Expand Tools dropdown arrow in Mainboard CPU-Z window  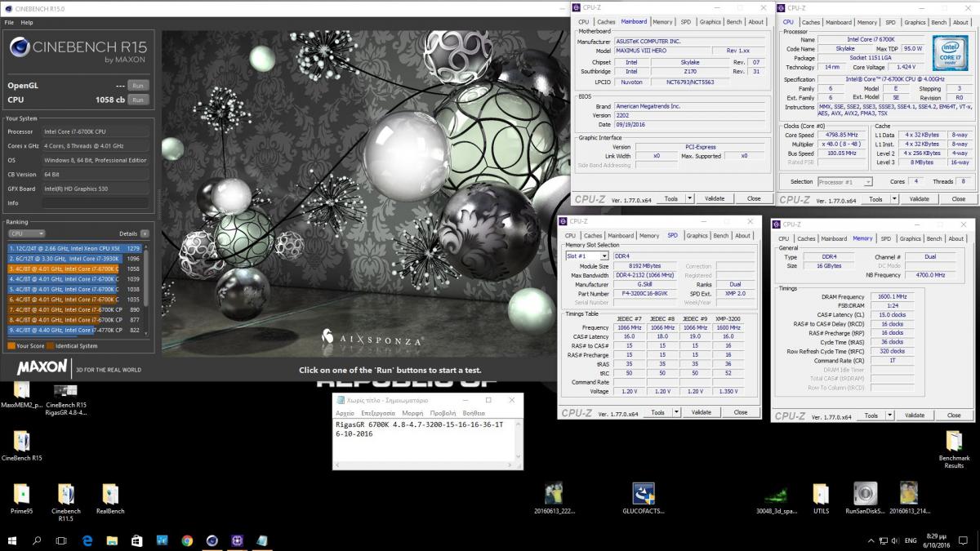pyautogui.click(x=690, y=198)
